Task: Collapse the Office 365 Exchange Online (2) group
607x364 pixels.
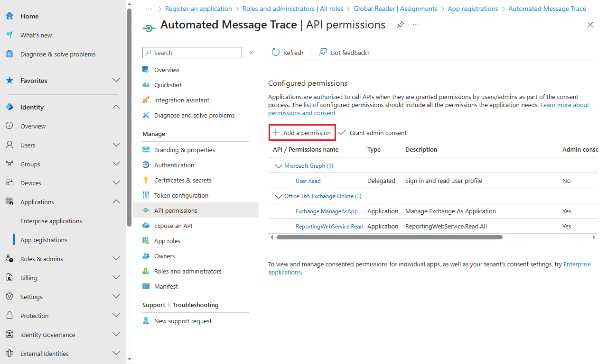Action: [279, 196]
